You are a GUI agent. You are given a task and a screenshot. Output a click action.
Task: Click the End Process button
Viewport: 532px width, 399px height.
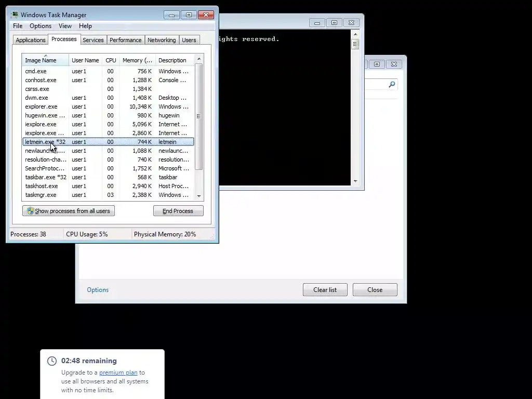[178, 211]
